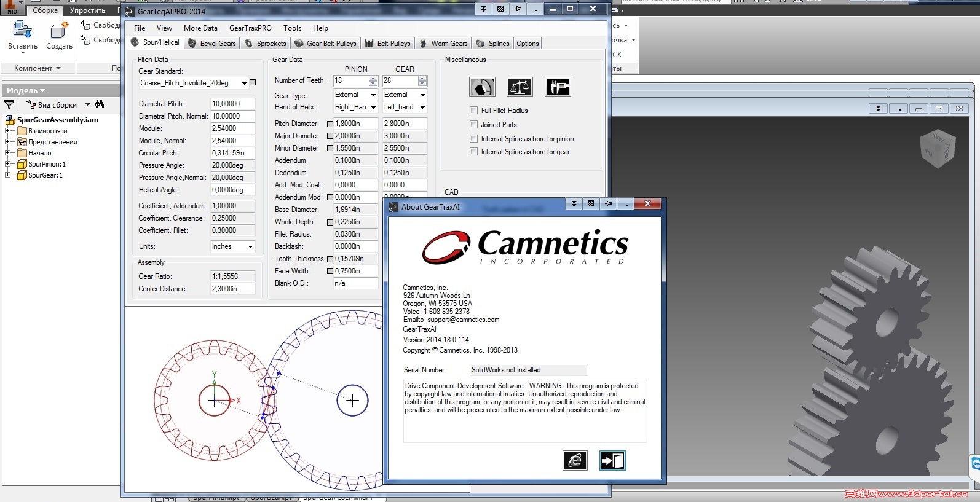This screenshot has height=502, width=980.
Task: Expand the Начало tree node
Action: 8,153
